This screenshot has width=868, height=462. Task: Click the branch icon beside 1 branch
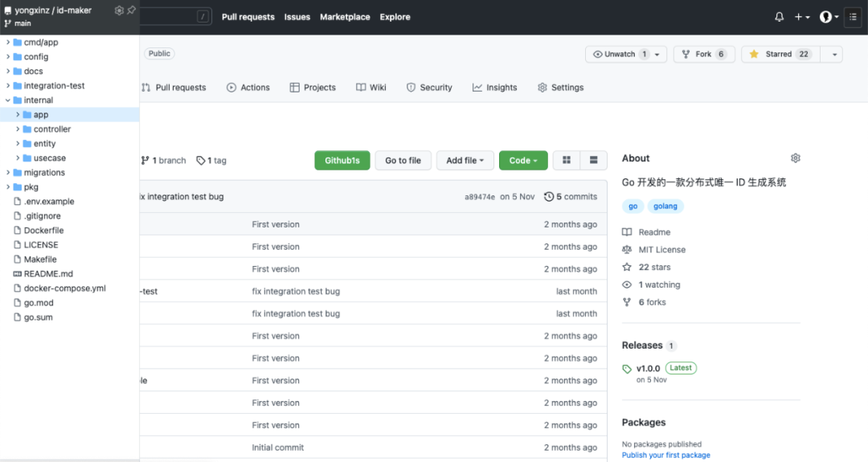coord(145,161)
